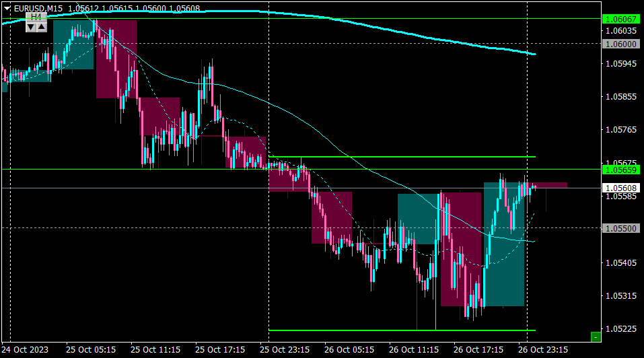This screenshot has height=358, width=644.
Task: Select the lowest green horizontal support line
Action: click(x=402, y=330)
